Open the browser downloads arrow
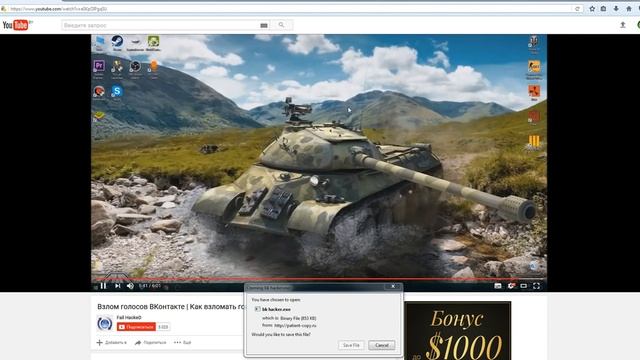 point(616,9)
